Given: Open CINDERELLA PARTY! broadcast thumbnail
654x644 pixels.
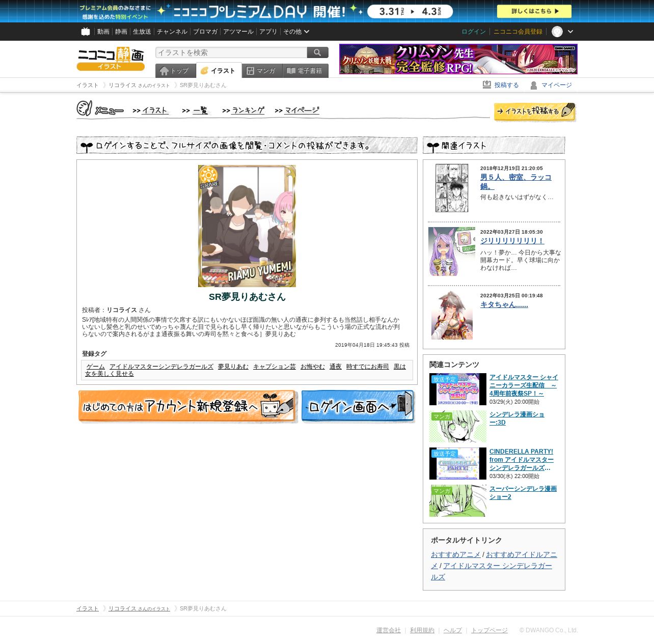Looking at the screenshot, I should pyautogui.click(x=458, y=464).
